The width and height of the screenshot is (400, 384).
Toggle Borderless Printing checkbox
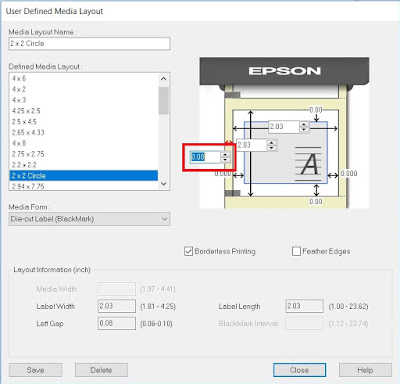tap(188, 251)
